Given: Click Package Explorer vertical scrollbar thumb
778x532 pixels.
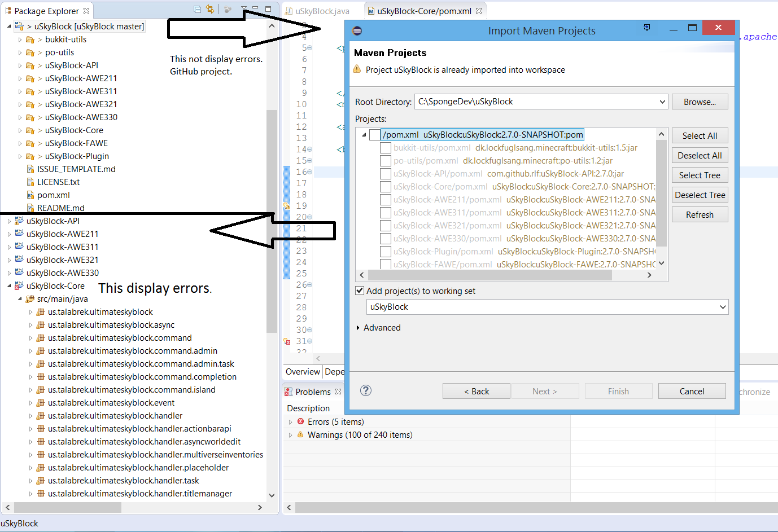Looking at the screenshot, I should tap(272, 221).
